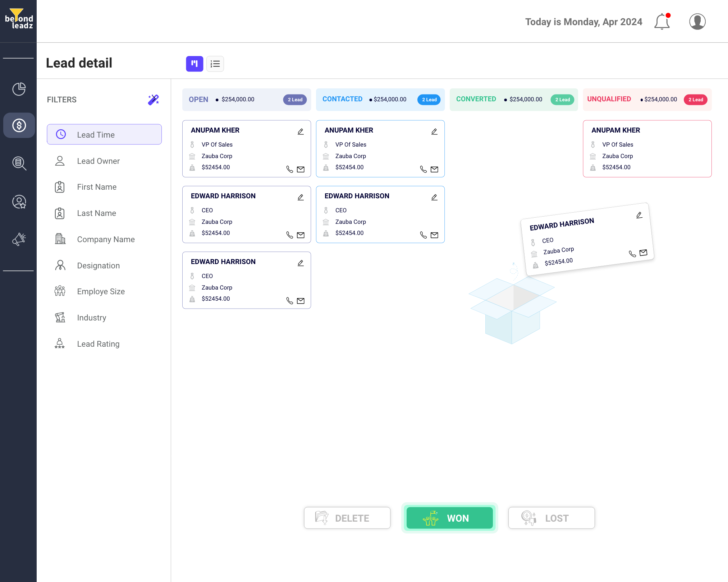Switch to kanban board view
The height and width of the screenshot is (582, 728).
coord(194,64)
